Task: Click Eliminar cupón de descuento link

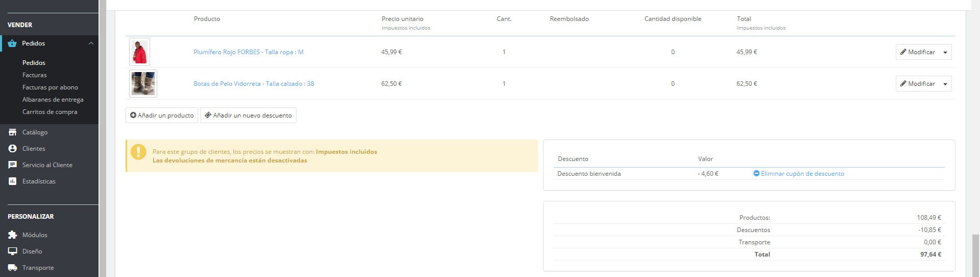Action: point(802,174)
